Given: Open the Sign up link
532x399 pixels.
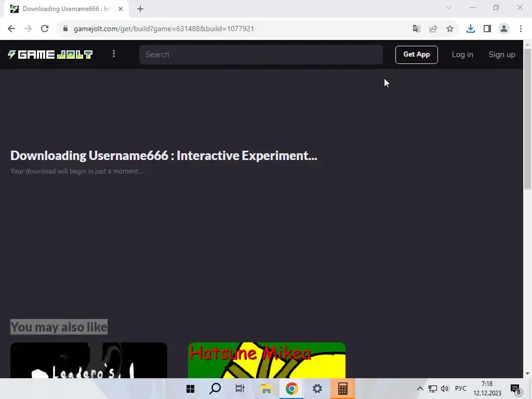Looking at the screenshot, I should [502, 55].
